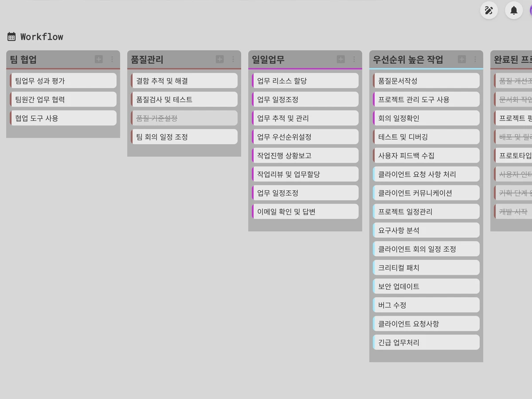Open the 품질문서작성 card
The height and width of the screenshot is (399, 532).
click(426, 81)
